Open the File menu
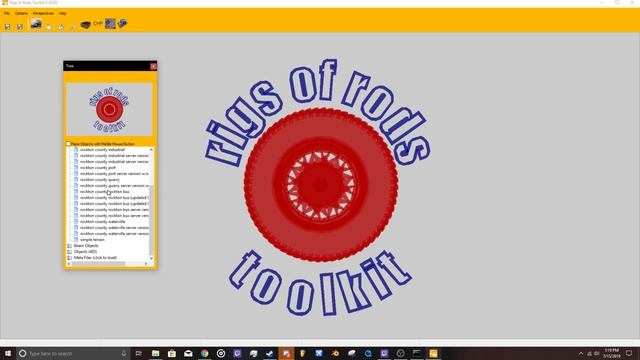This screenshot has height=360, width=640. (7, 13)
